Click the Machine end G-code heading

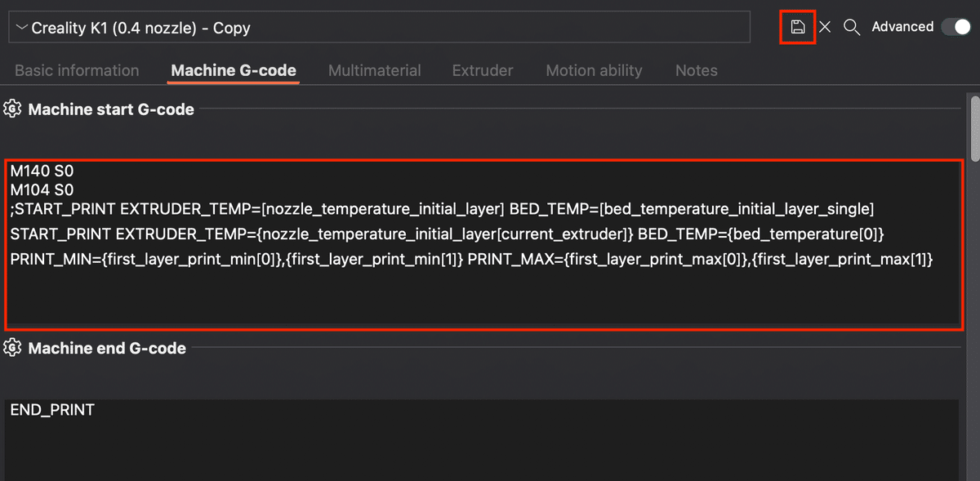pyautogui.click(x=107, y=349)
